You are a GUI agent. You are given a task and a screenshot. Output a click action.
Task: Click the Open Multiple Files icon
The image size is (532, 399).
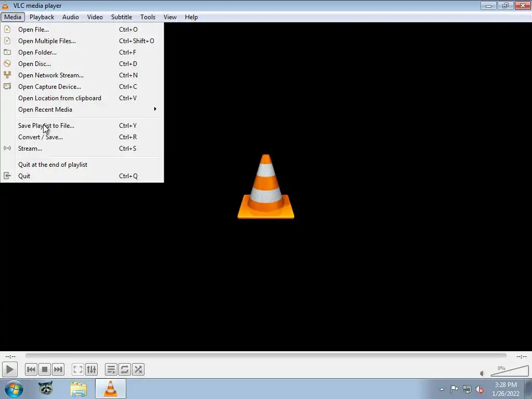coord(7,41)
